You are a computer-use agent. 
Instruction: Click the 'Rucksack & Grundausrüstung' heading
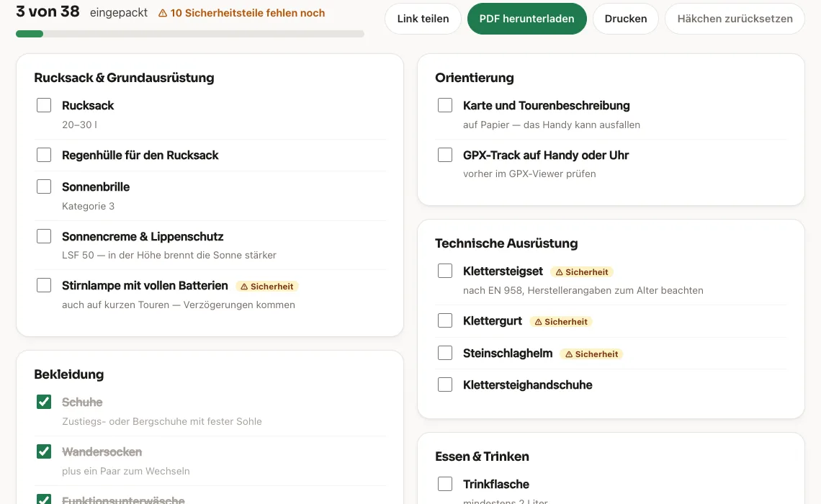pos(124,78)
